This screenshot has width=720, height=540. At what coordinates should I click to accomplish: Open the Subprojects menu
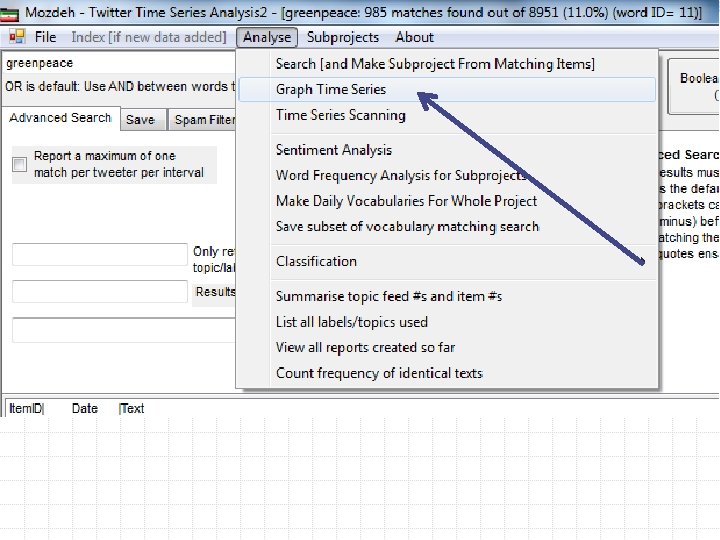click(343, 37)
